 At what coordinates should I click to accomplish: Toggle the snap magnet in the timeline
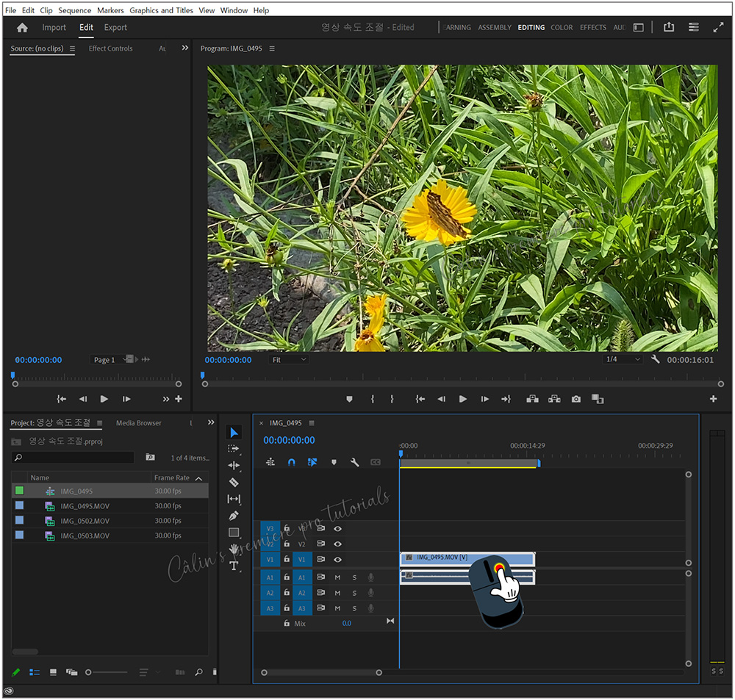point(291,463)
